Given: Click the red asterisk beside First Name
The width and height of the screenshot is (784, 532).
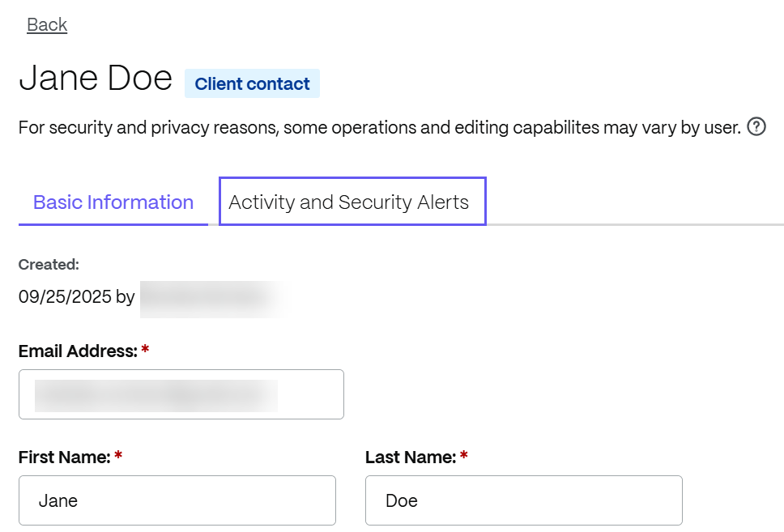Looking at the screenshot, I should 118,458.
